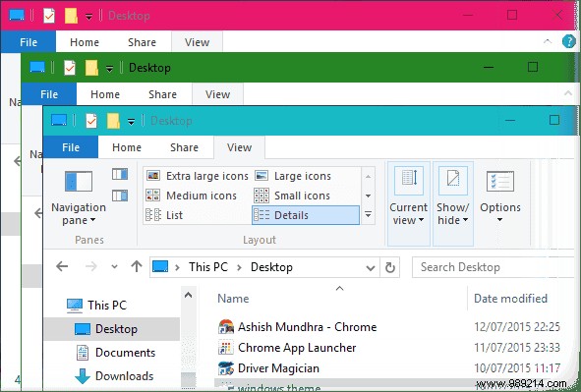Viewport: 581px width, 392px height.
Task: Click Properties icon in cyan window title bar
Action: tap(91, 121)
